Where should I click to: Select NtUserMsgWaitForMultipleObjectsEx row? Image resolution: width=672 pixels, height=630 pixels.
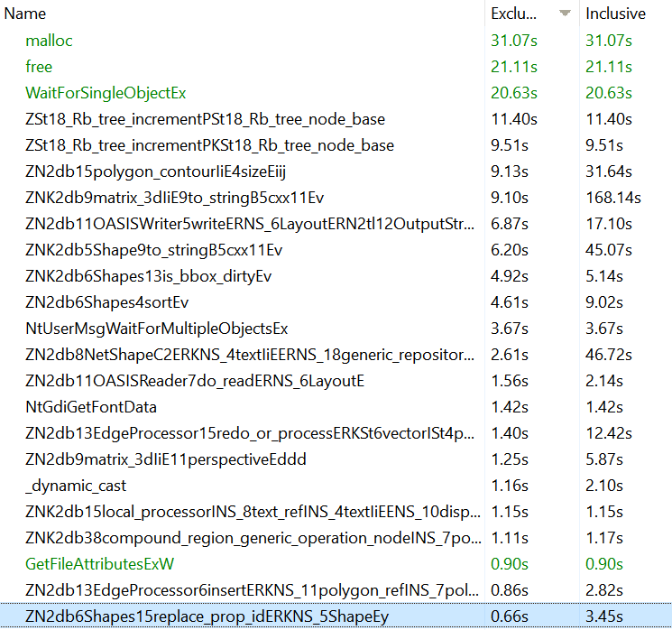point(336,329)
